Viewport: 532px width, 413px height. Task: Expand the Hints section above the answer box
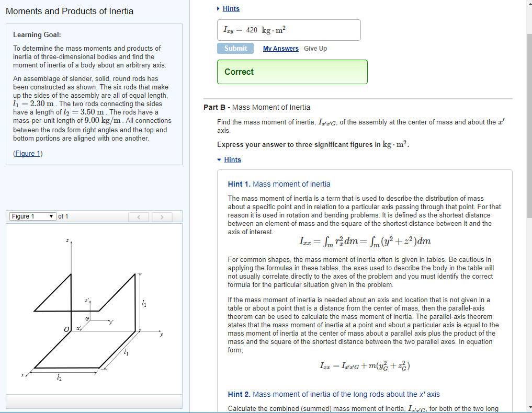click(x=231, y=8)
